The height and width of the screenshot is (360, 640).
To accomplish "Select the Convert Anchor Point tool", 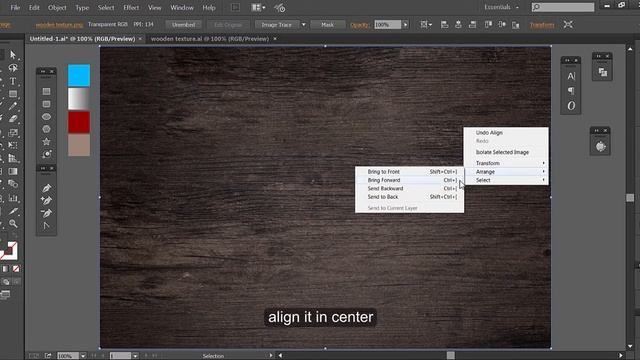I will (47, 225).
